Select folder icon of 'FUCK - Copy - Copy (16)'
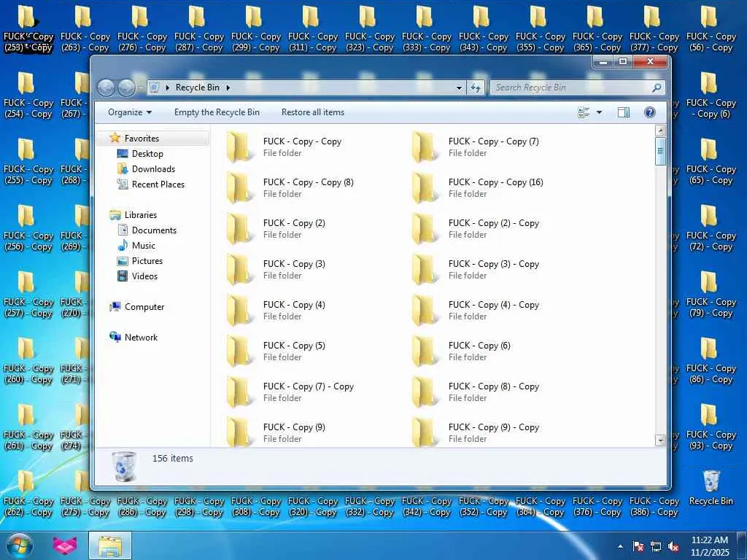 [x=425, y=188]
